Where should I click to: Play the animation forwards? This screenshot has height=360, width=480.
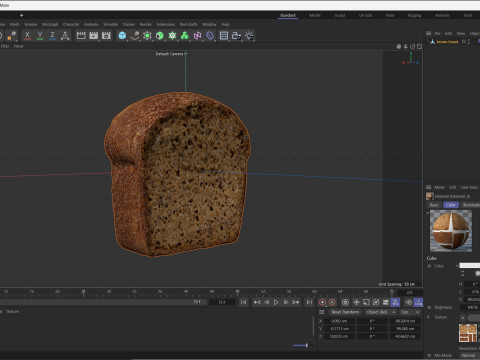[x=276, y=302]
